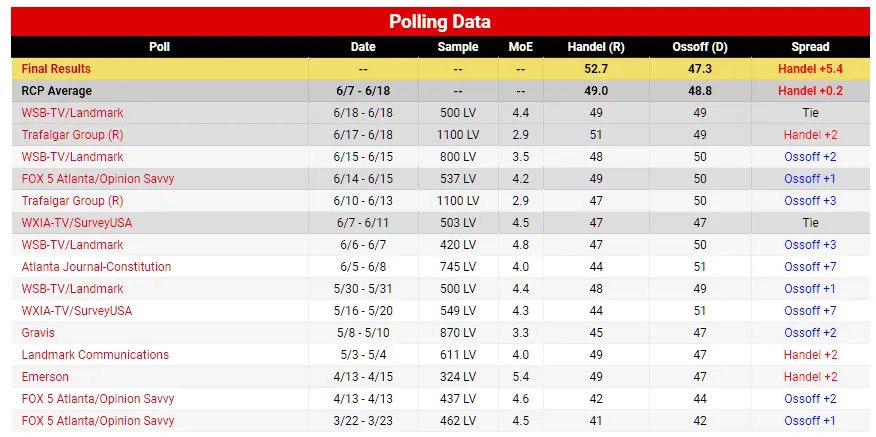The image size is (876, 437).
Task: Open the Landmark Communications poll
Action: click(95, 355)
